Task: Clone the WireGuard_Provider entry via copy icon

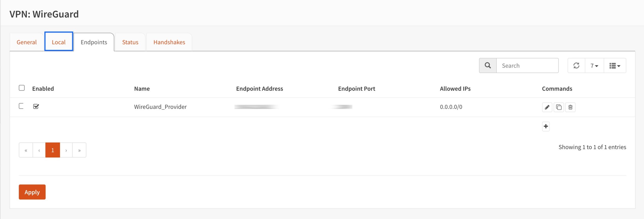Action: tap(559, 107)
